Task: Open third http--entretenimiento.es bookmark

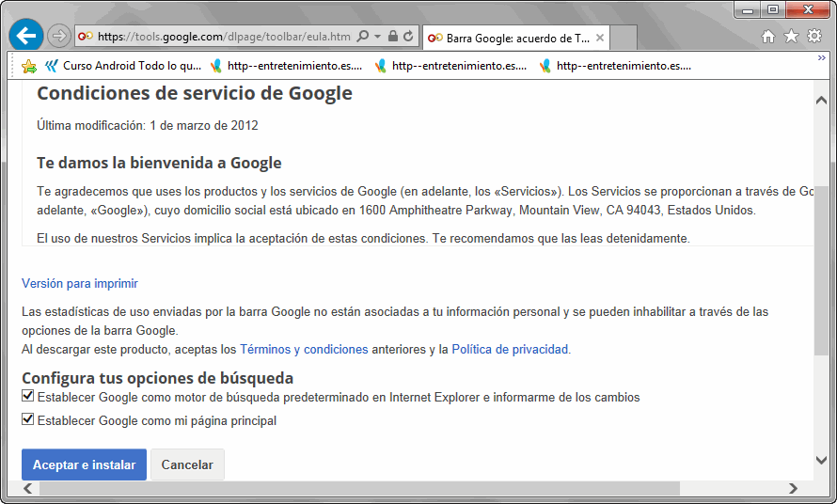Action: pyautogui.click(x=615, y=66)
